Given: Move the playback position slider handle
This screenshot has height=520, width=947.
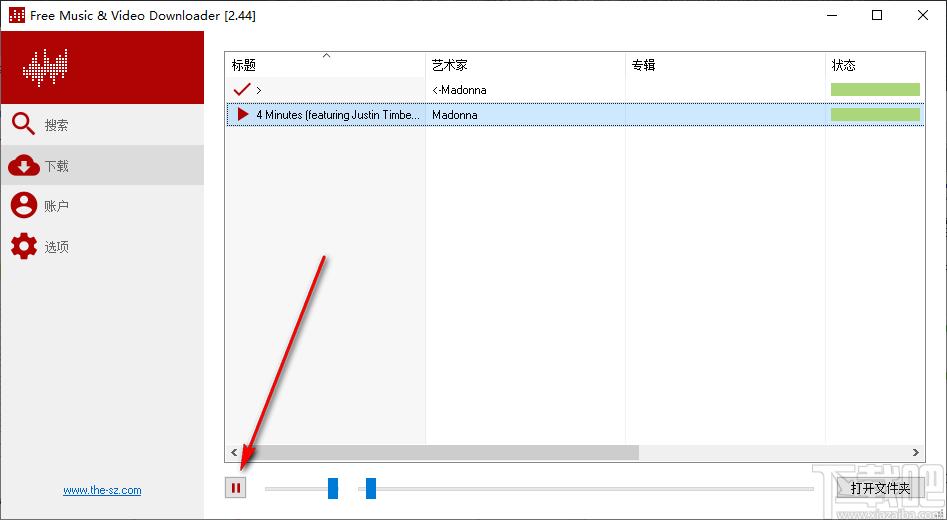Looking at the screenshot, I should pos(371,488).
